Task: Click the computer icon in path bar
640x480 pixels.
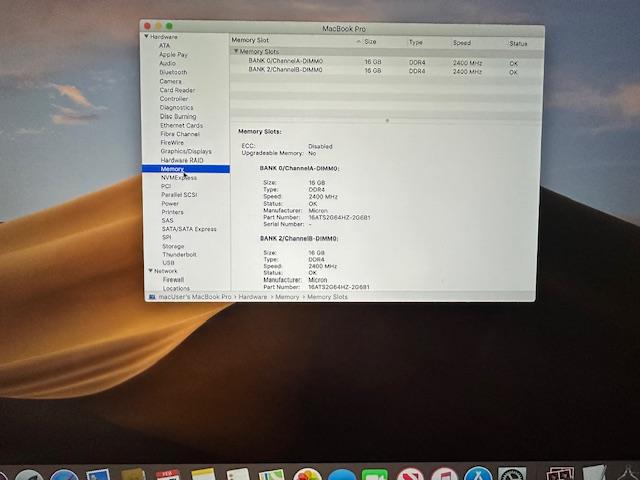Action: point(152,297)
